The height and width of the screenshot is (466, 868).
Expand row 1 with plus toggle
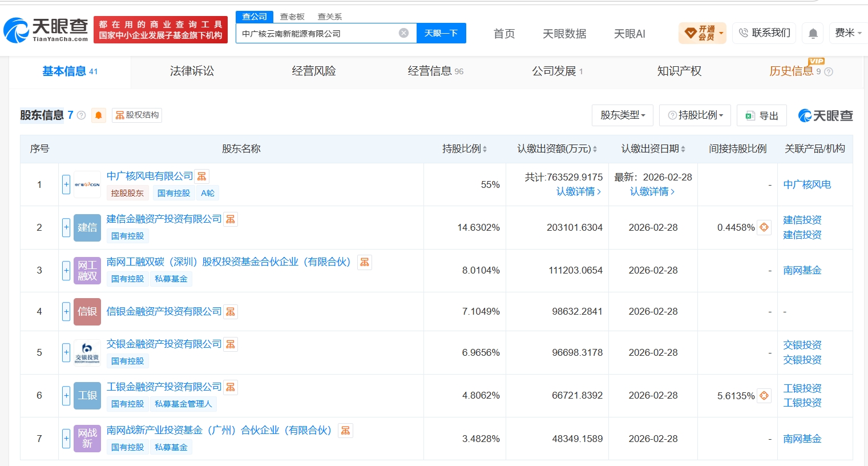[x=66, y=184]
